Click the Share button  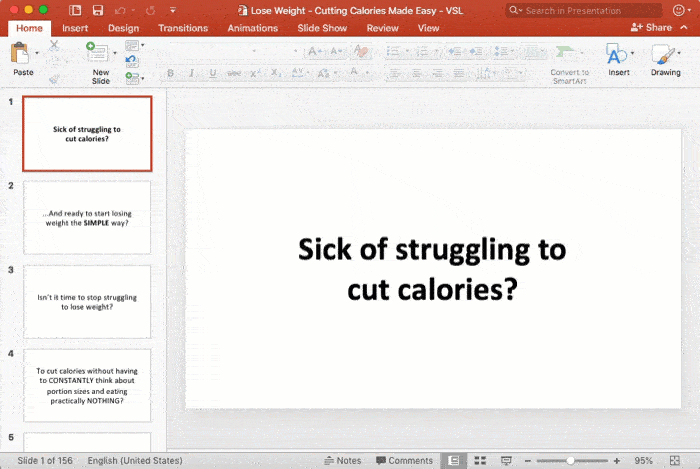click(651, 28)
